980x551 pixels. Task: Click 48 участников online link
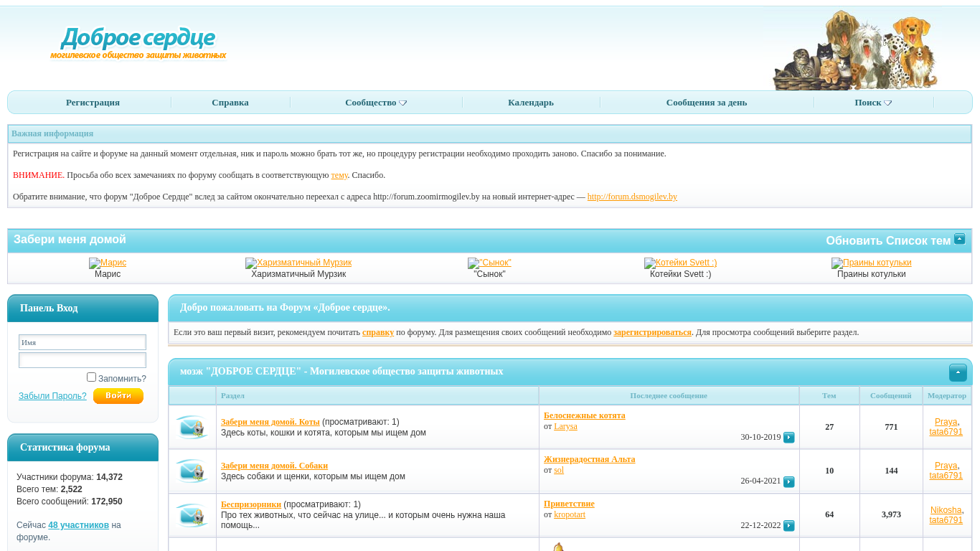(x=79, y=525)
